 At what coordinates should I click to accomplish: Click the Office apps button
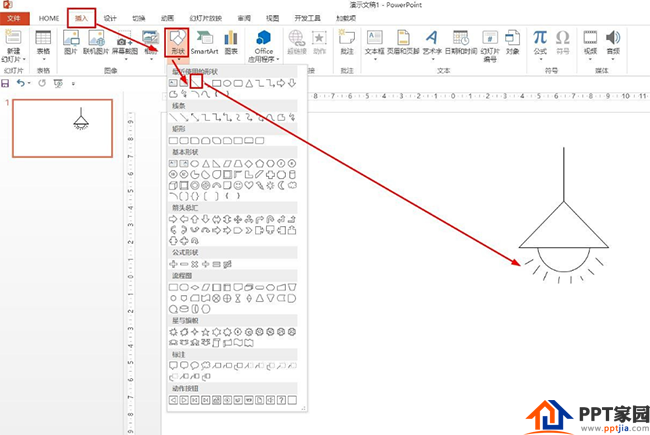(x=264, y=46)
